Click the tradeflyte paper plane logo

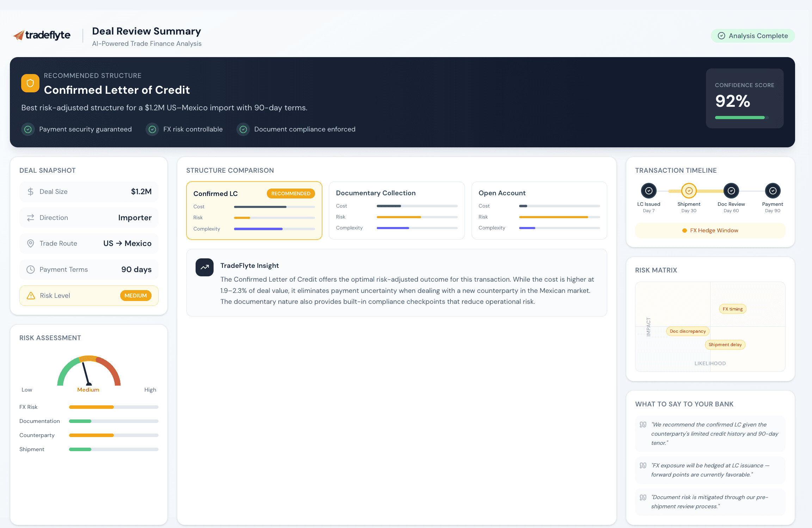[19, 35]
